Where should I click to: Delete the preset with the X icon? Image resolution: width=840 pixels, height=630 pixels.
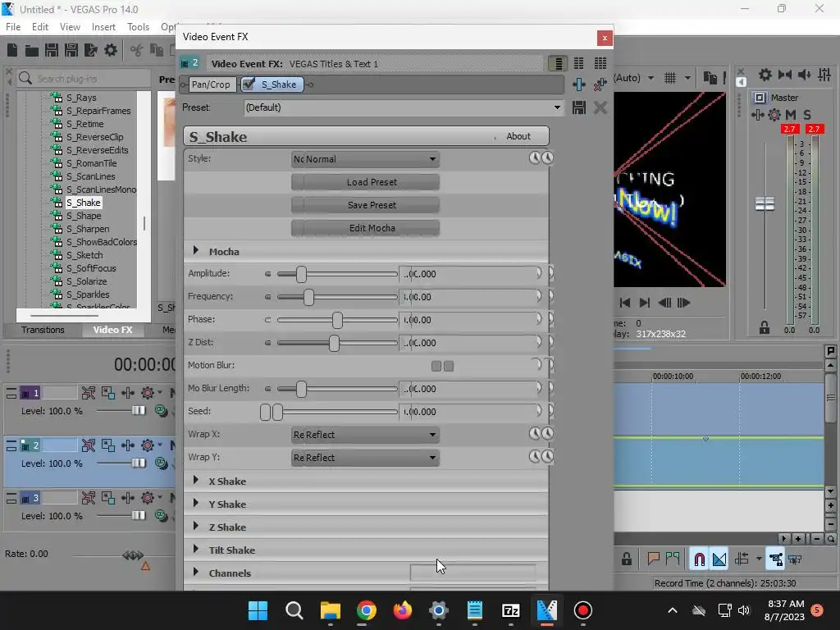tap(600, 107)
